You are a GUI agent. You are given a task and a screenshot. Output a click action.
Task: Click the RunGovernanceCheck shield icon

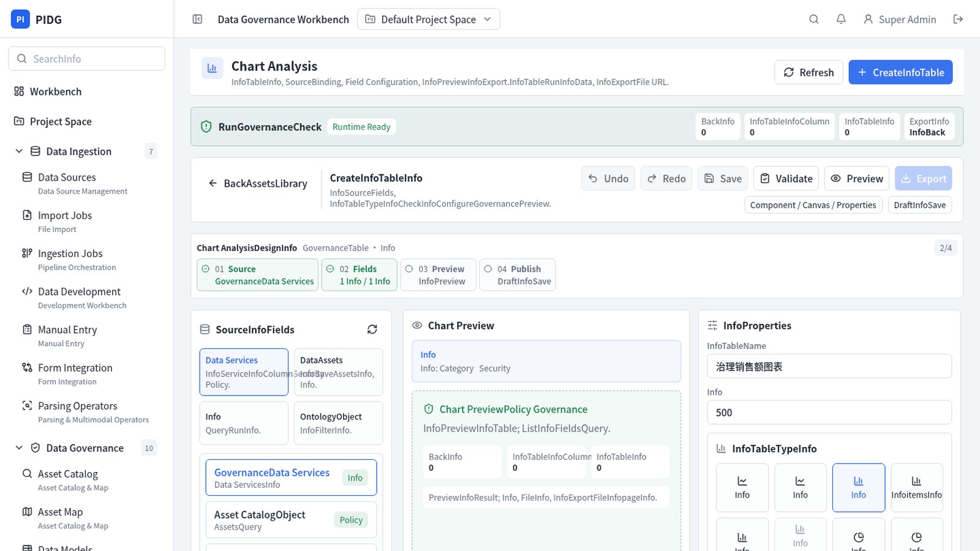coord(206,127)
